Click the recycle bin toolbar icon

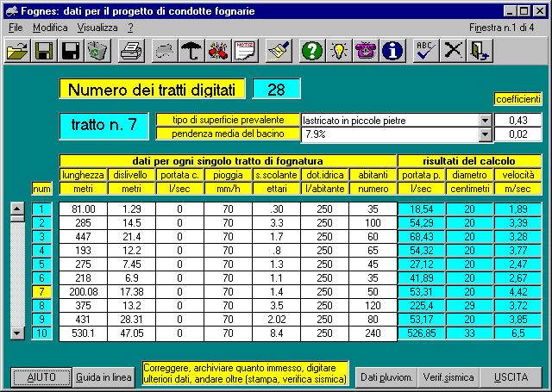click(x=97, y=52)
